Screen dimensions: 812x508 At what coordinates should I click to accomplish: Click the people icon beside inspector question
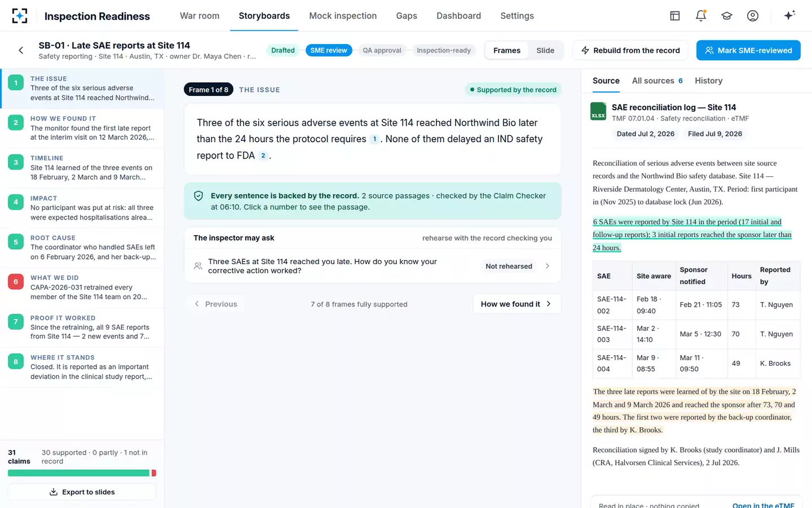(198, 266)
